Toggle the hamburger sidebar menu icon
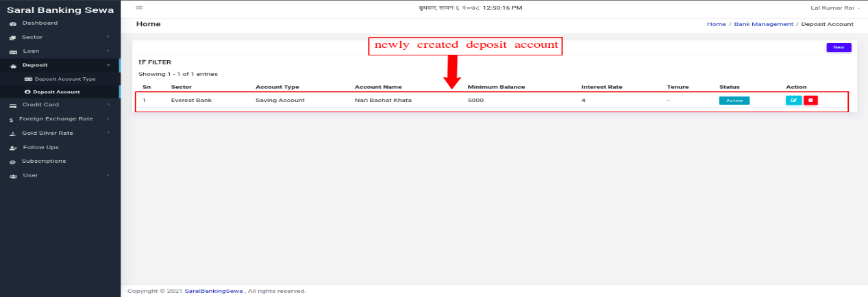This screenshot has height=297, width=868. (x=139, y=8)
